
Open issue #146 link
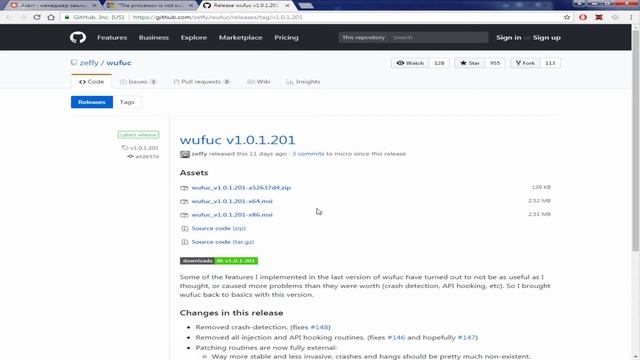pos(396,338)
